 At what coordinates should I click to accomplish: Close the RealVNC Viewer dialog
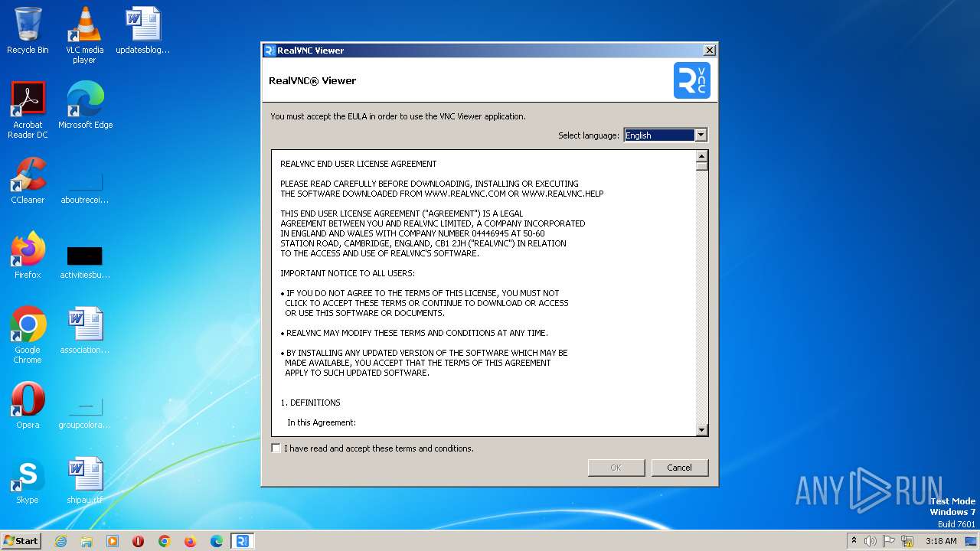[710, 51]
